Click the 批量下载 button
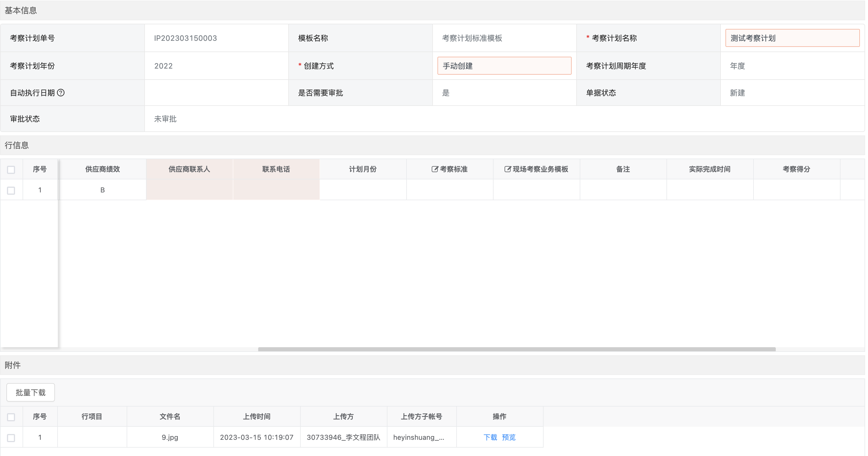868x456 pixels. click(x=30, y=392)
